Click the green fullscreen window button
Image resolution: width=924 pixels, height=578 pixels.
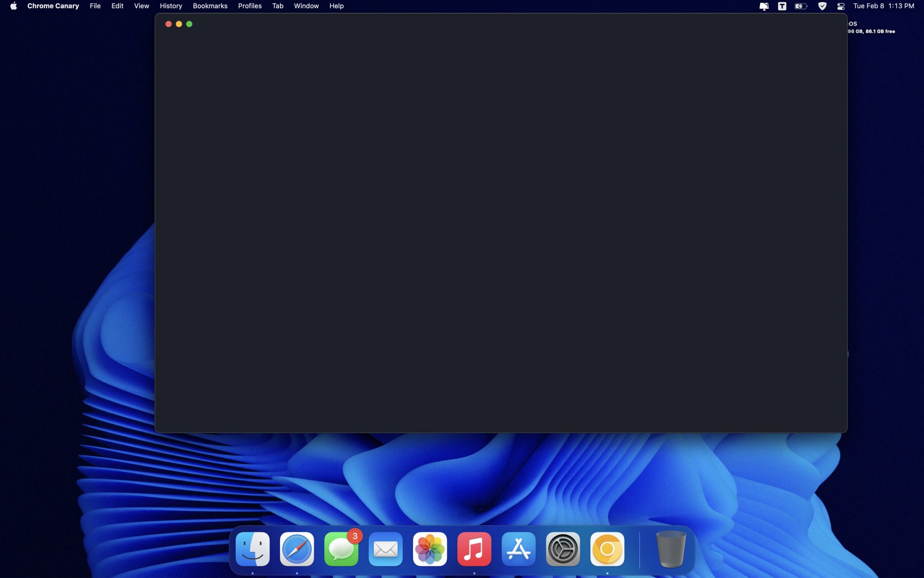click(189, 24)
